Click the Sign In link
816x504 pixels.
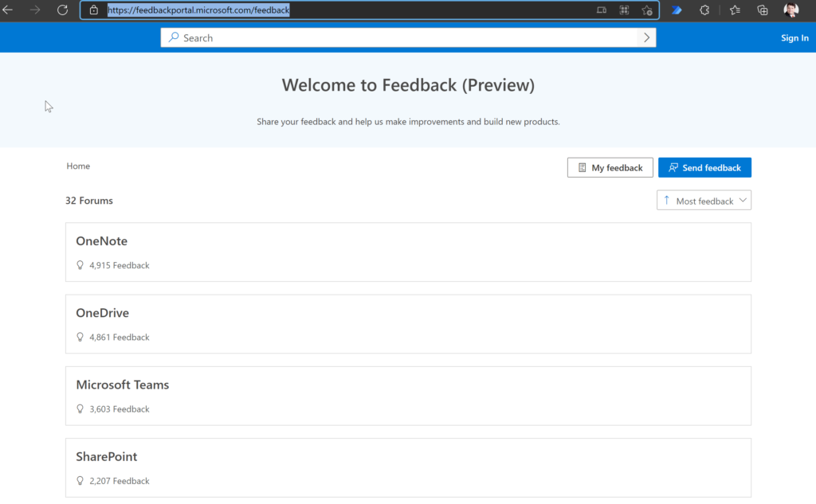(794, 38)
